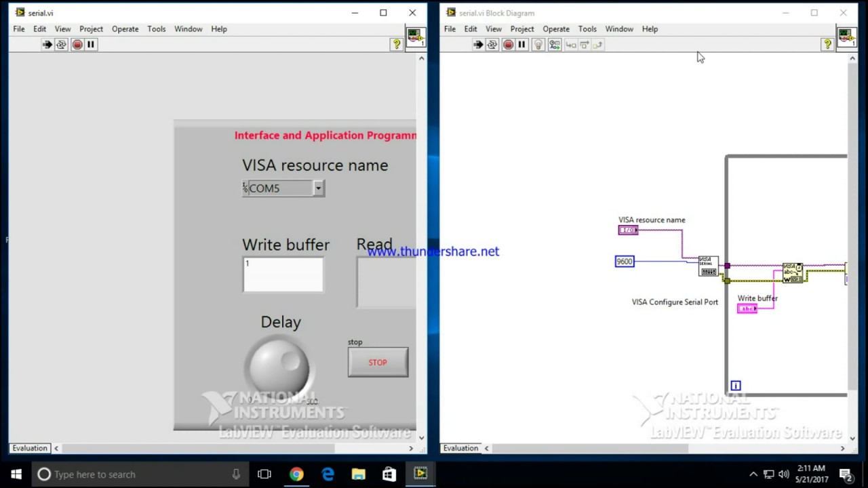Click Step Into debugging button

click(x=571, y=45)
